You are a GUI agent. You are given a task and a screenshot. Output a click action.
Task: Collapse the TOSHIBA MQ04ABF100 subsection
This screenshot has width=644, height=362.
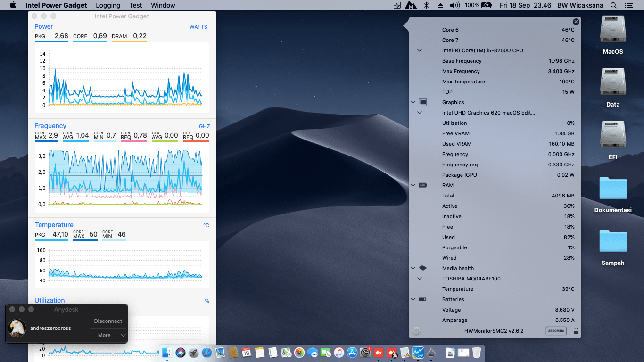click(420, 279)
